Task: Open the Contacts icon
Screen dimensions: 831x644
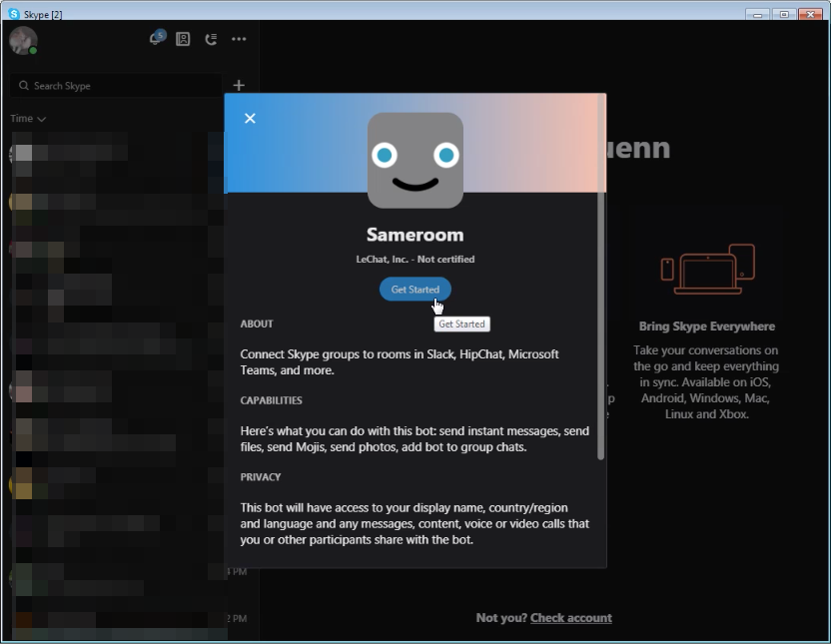Action: pos(183,39)
